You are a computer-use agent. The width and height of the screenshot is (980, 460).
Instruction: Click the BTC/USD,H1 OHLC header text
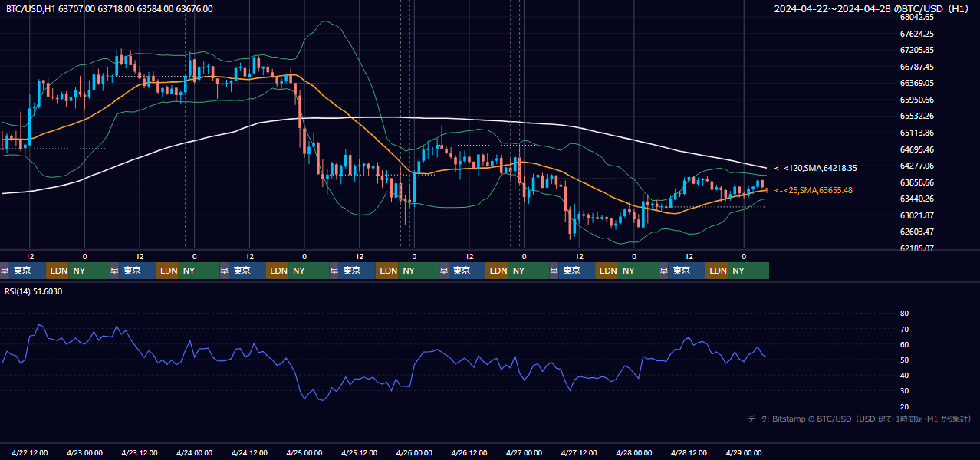click(x=110, y=9)
